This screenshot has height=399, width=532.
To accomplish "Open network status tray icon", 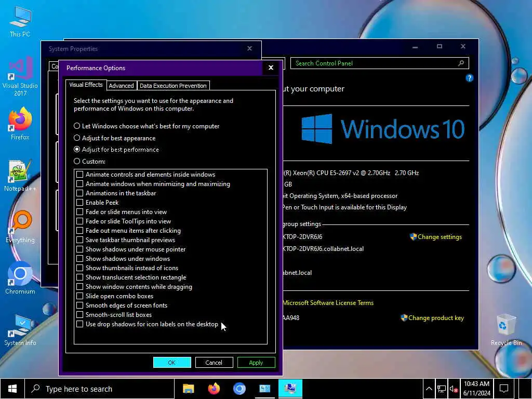I will pos(442,389).
